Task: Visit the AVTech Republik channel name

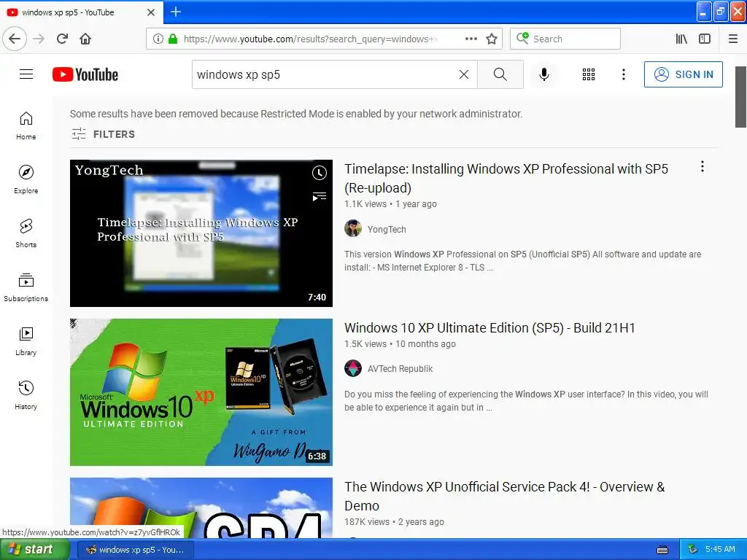Action: click(x=400, y=368)
